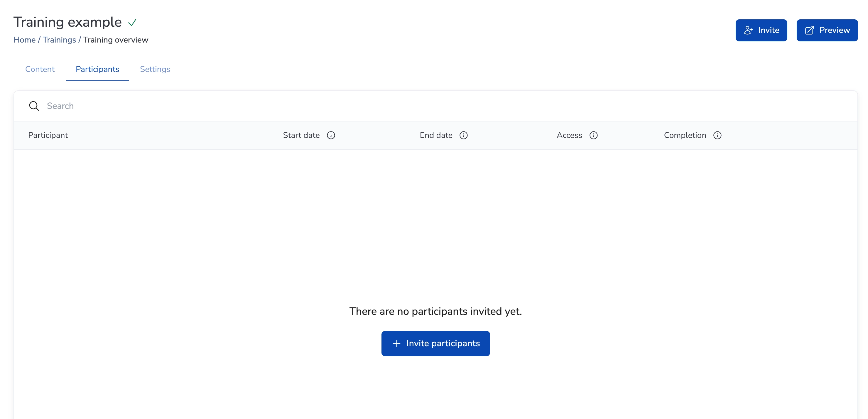Open the Trainings breadcrumb link

click(x=59, y=40)
